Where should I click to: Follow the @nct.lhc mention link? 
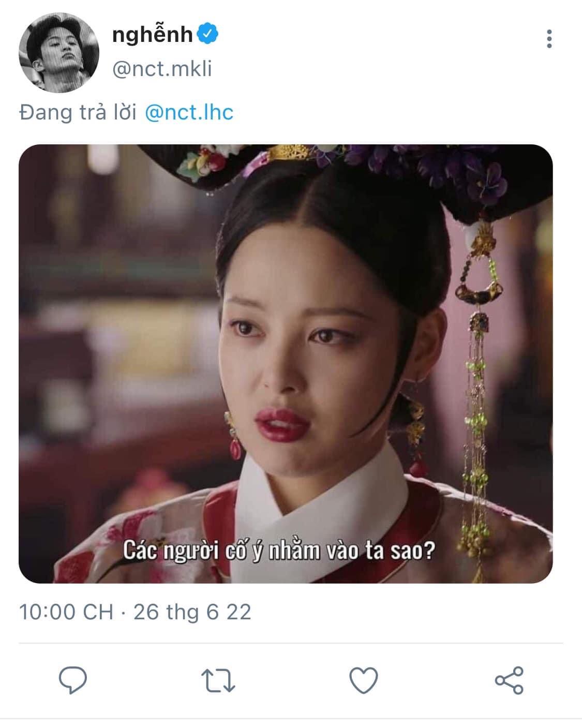[x=189, y=112]
